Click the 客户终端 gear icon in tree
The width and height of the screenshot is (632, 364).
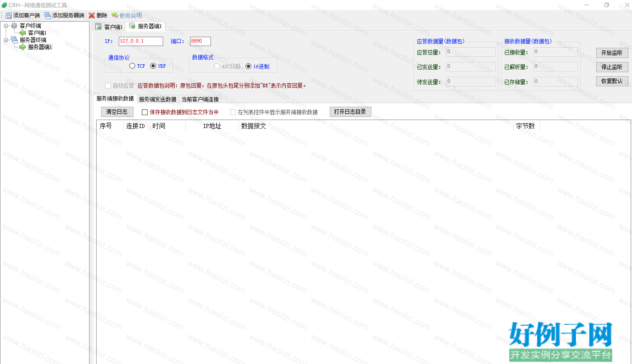click(x=14, y=25)
